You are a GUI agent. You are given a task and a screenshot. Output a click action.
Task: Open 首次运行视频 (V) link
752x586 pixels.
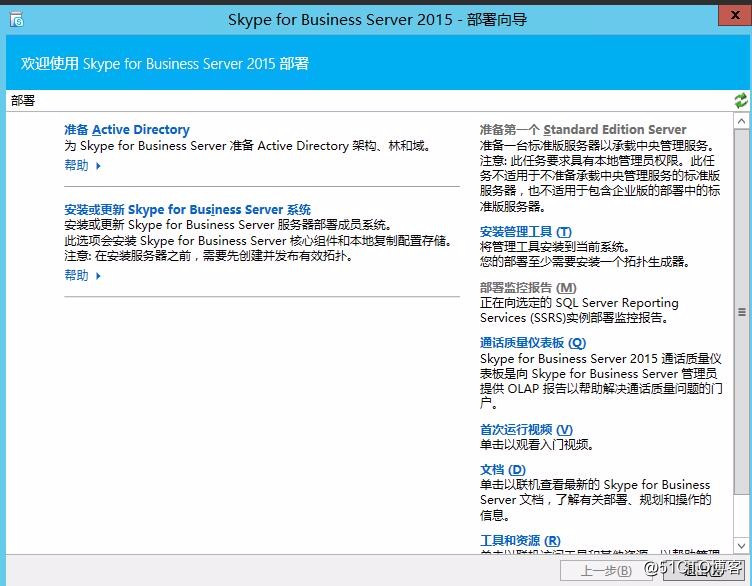click(x=526, y=429)
